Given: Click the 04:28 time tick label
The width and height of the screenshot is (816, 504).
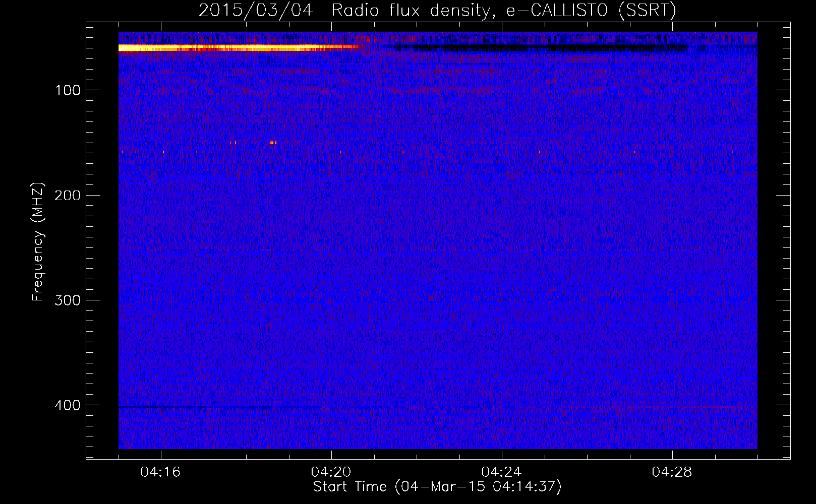Looking at the screenshot, I should [672, 472].
